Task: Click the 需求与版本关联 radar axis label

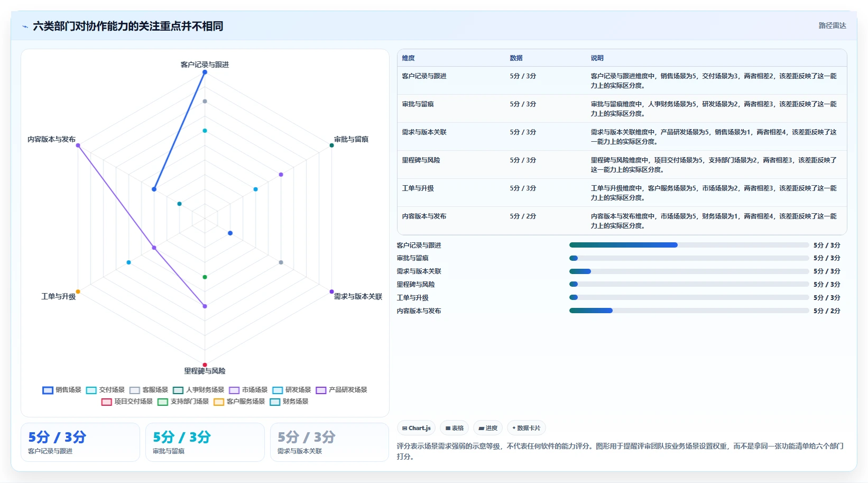Action: pos(358,296)
